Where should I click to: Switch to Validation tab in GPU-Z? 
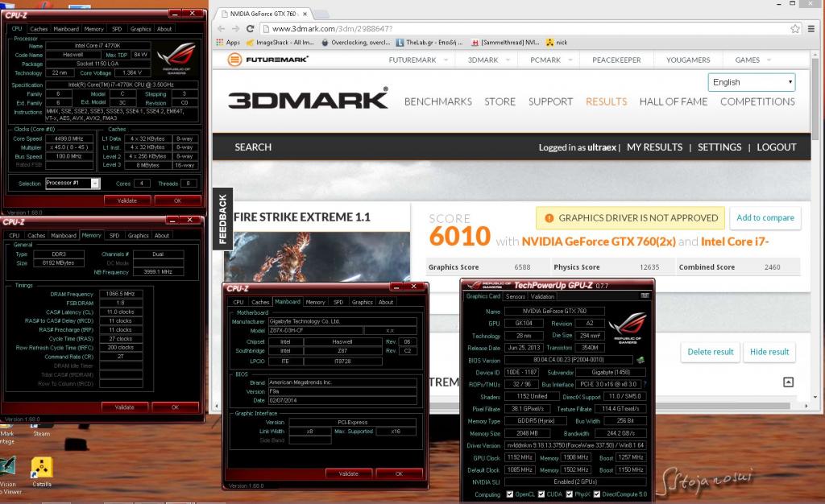coord(542,296)
